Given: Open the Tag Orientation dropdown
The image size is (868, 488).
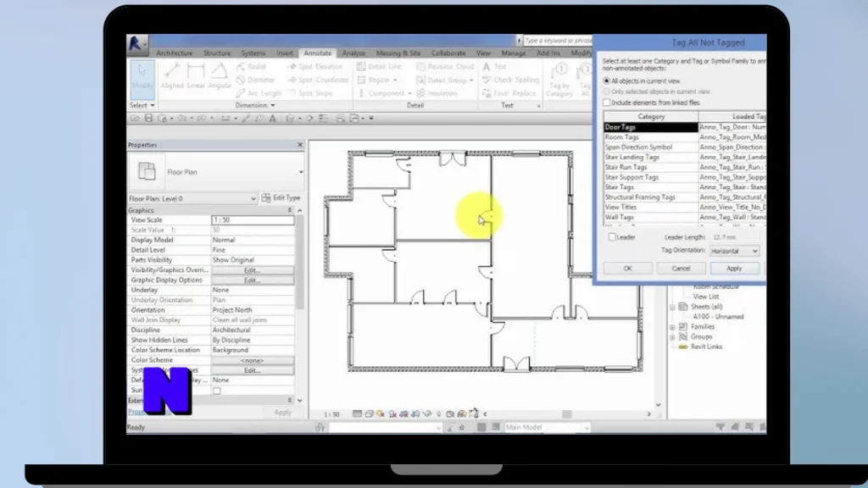Looking at the screenshot, I should [x=734, y=251].
